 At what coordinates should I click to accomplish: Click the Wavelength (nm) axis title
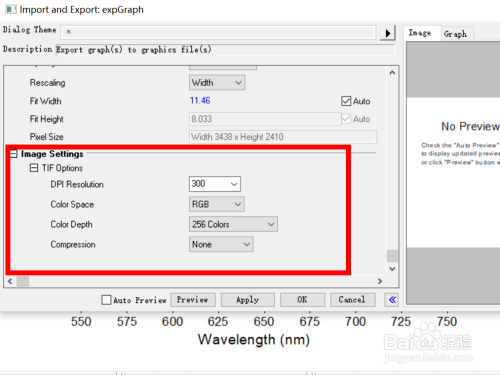[254, 340]
